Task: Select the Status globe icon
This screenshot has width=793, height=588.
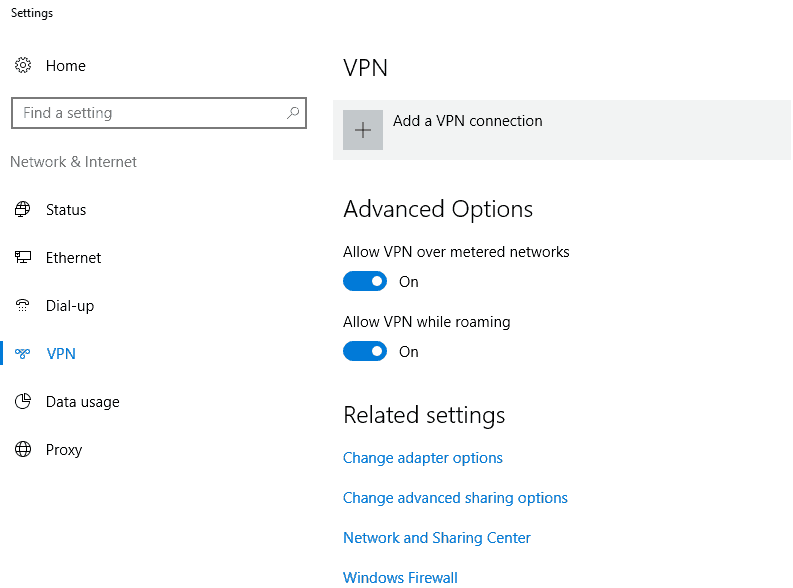Action: (22, 209)
